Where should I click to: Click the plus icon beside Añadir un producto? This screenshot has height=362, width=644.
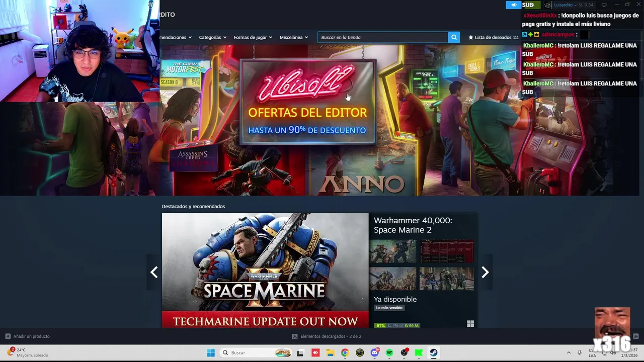click(8, 336)
